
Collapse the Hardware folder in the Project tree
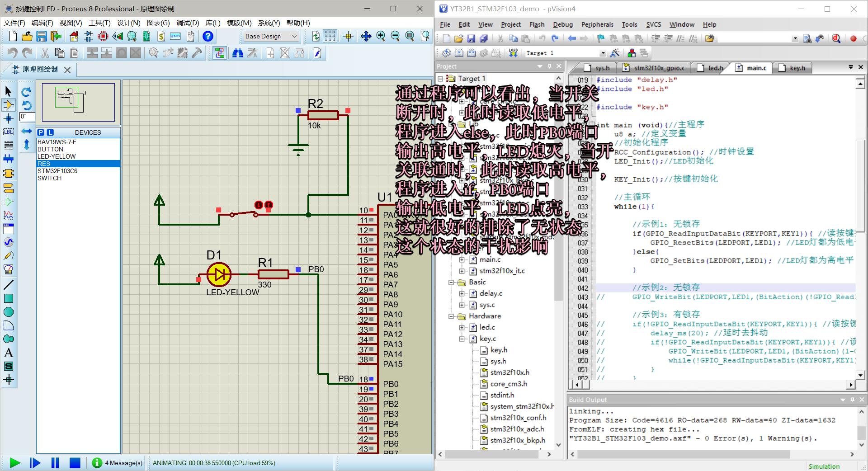pyautogui.click(x=452, y=316)
